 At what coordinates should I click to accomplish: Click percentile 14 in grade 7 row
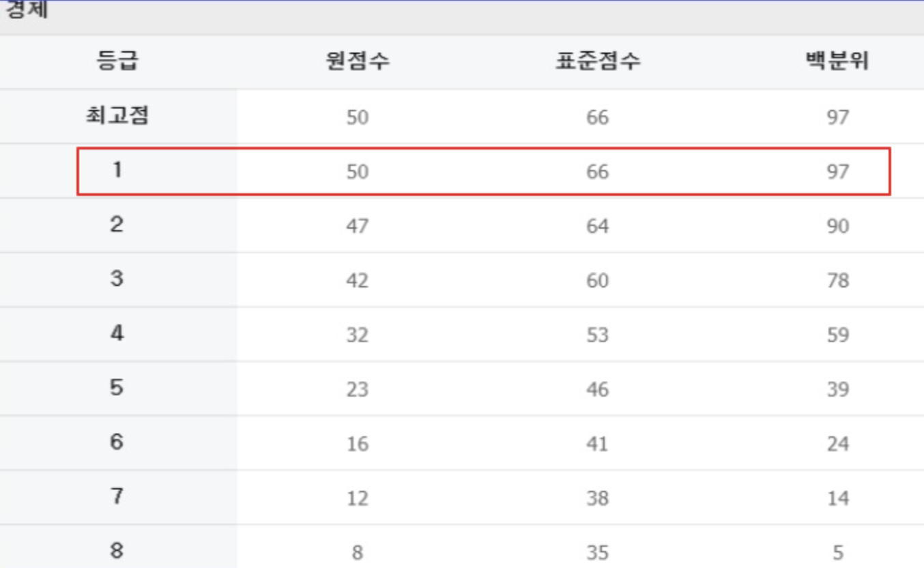[x=837, y=498]
